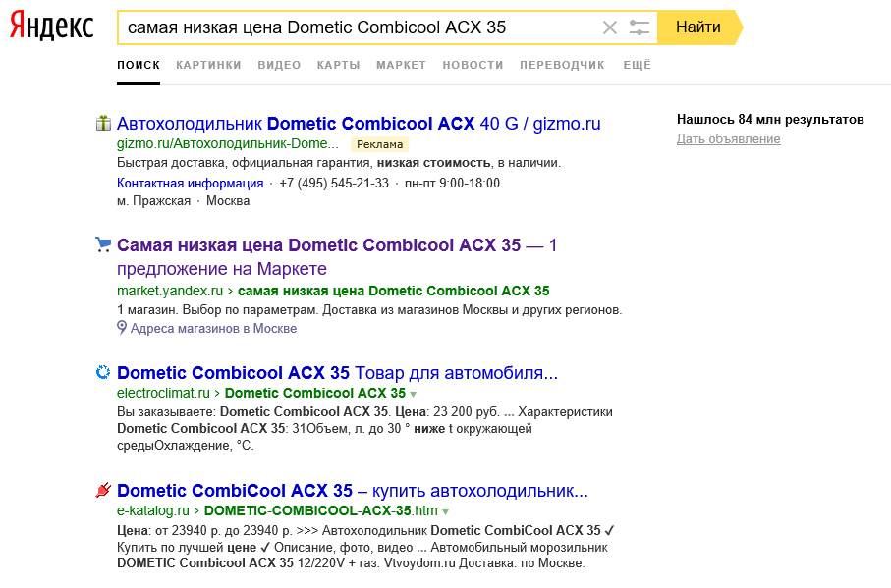The width and height of the screenshot is (891, 588).
Task: Switch to the Новости tab
Action: [473, 65]
